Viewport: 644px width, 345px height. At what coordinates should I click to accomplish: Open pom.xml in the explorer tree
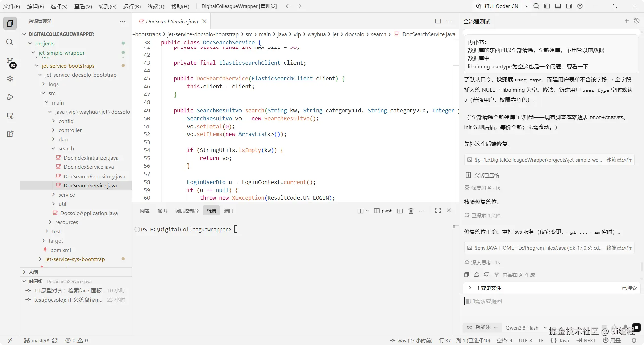[x=61, y=250]
